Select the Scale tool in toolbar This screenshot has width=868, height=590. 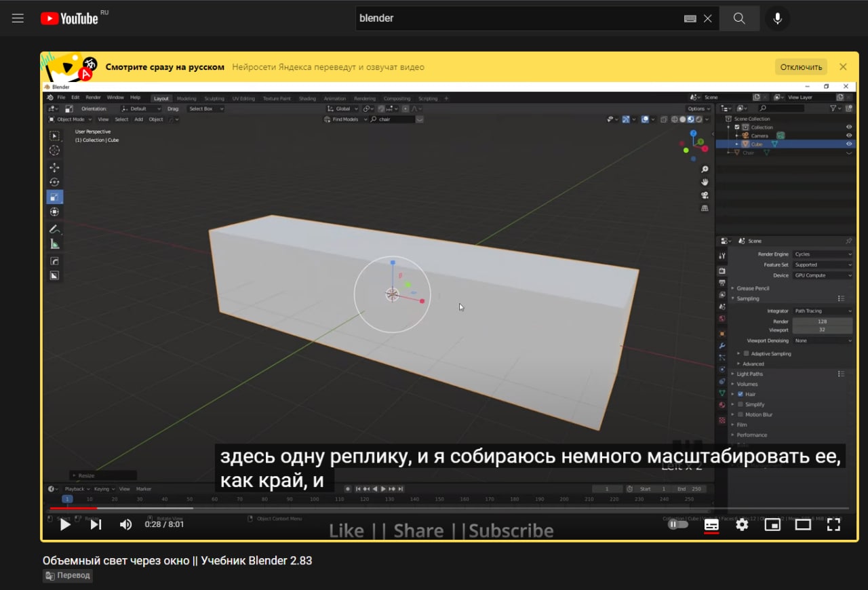[54, 197]
